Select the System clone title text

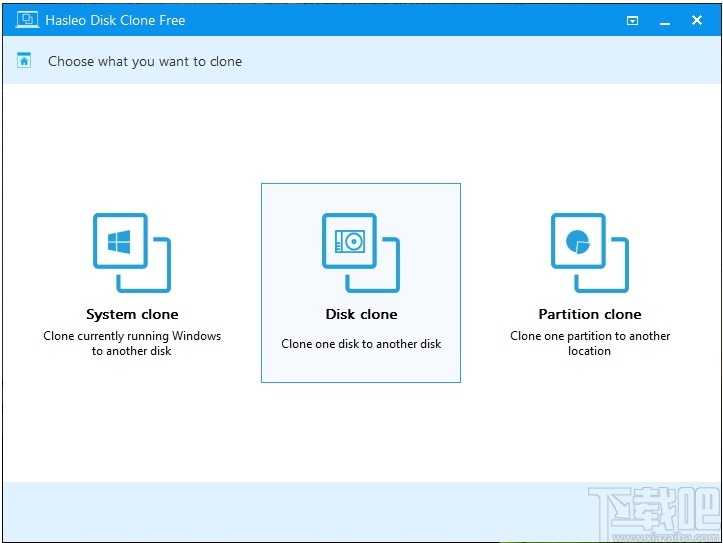pos(132,314)
